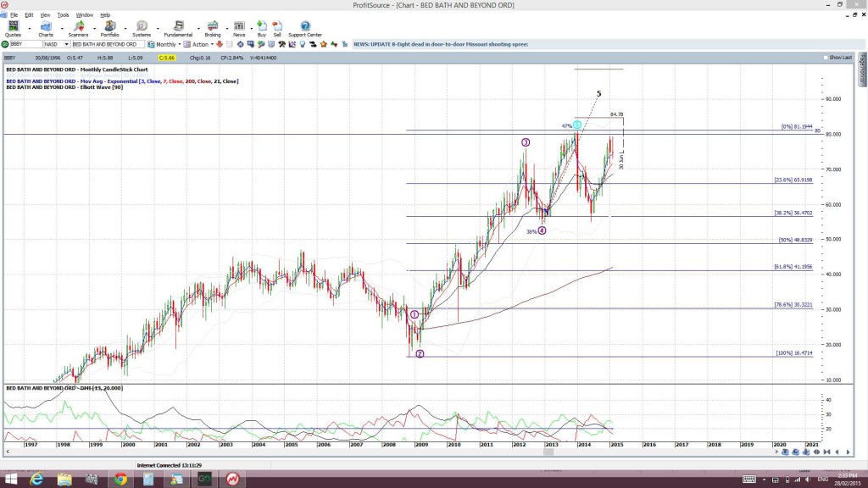This screenshot has height=488, width=868.
Task: Click the 61.8% Fibonacci level label 41.1956
Action: (793, 267)
